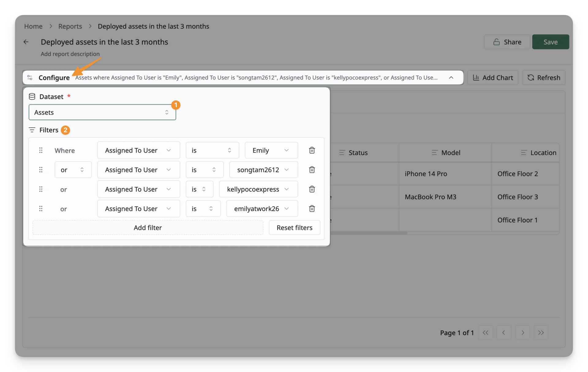
Task: Click the Configure summary bar
Action: coord(243,77)
